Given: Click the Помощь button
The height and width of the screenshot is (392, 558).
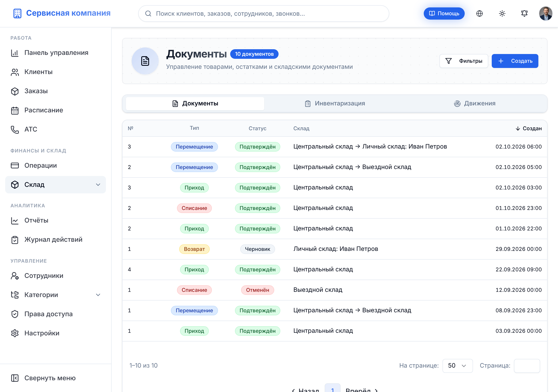Looking at the screenshot, I should tap(444, 13).
